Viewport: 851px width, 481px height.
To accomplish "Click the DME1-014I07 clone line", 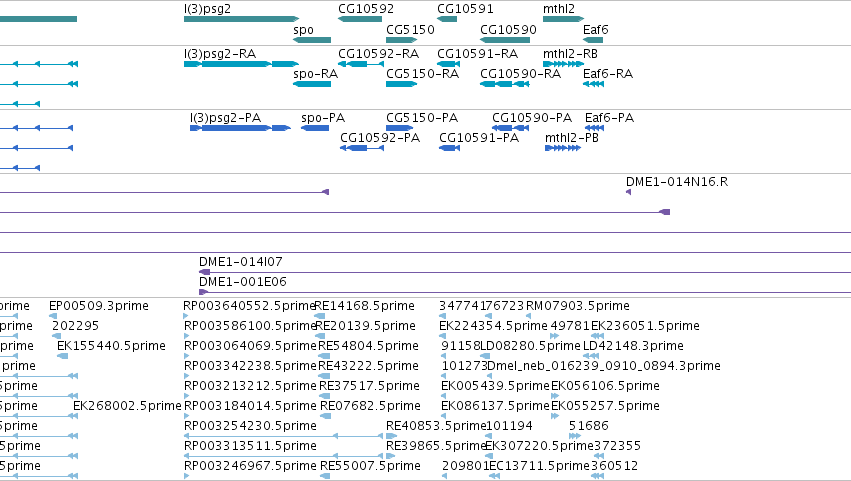I will (x=525, y=272).
